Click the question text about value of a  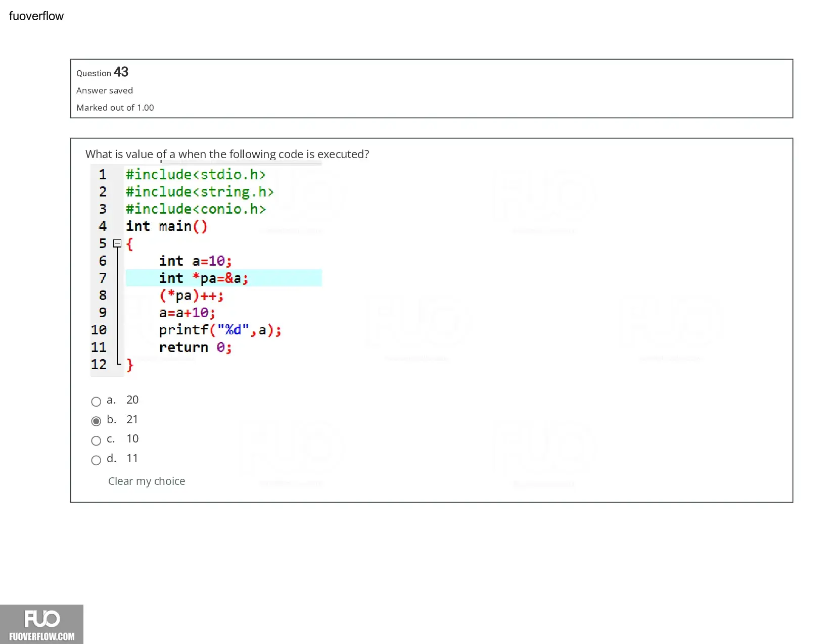click(x=227, y=154)
